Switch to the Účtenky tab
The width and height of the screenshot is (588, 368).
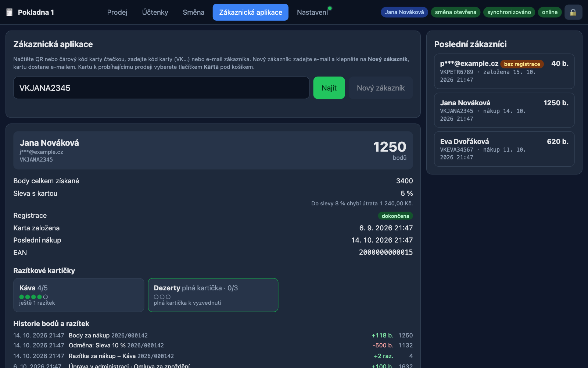(155, 12)
